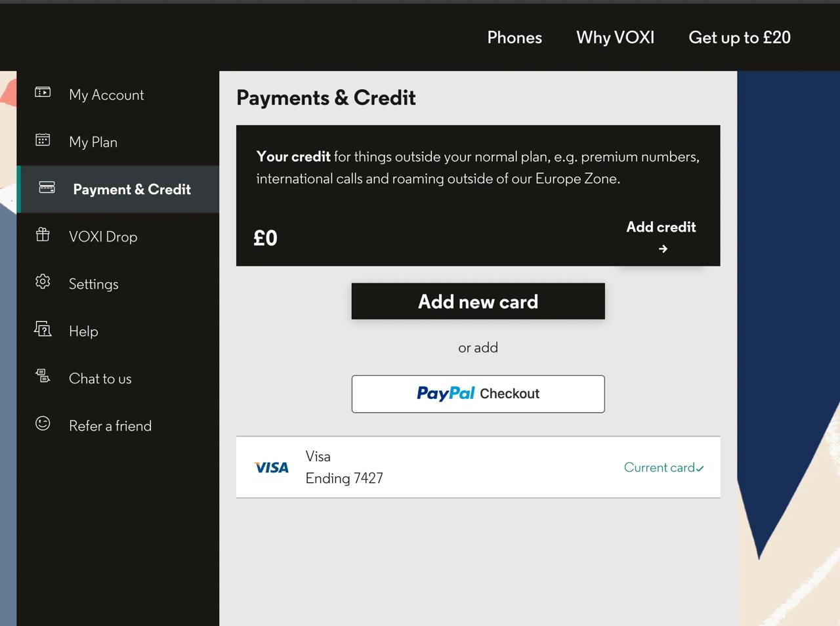Open My Plan from the sidebar

pos(93,142)
